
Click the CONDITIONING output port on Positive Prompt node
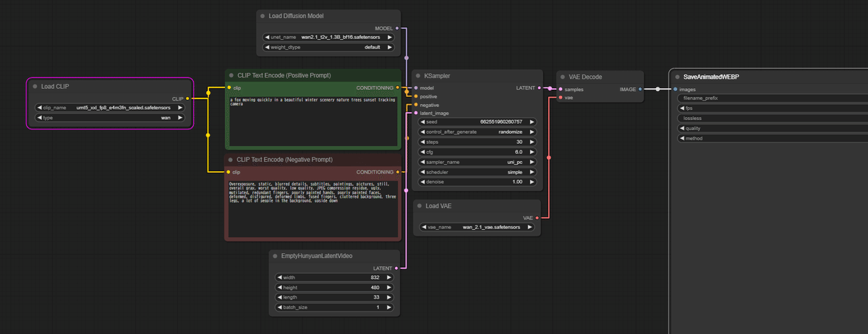click(397, 88)
